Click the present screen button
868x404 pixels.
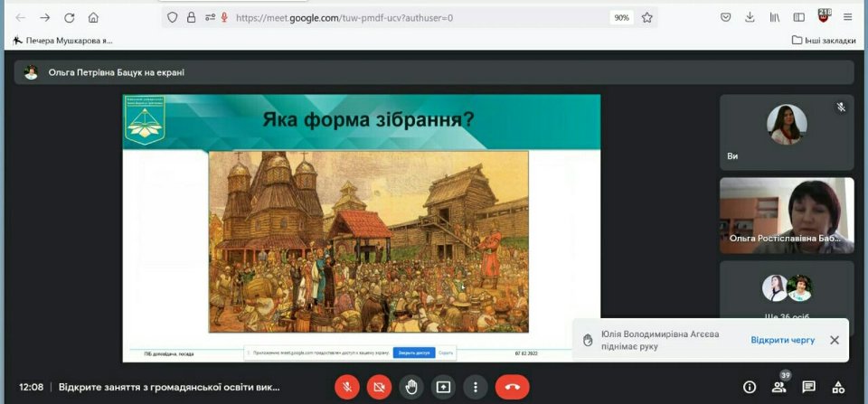(443, 387)
